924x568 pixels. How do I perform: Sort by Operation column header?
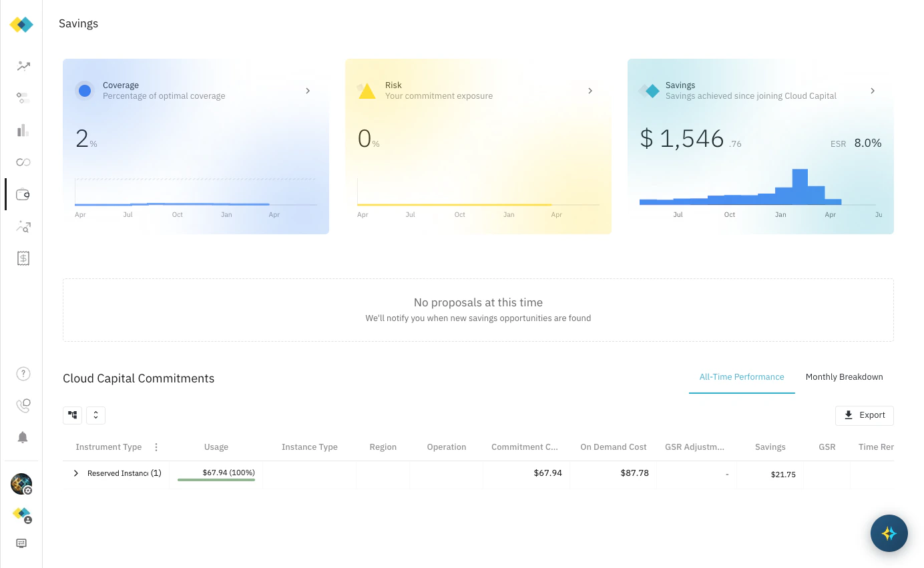447,447
